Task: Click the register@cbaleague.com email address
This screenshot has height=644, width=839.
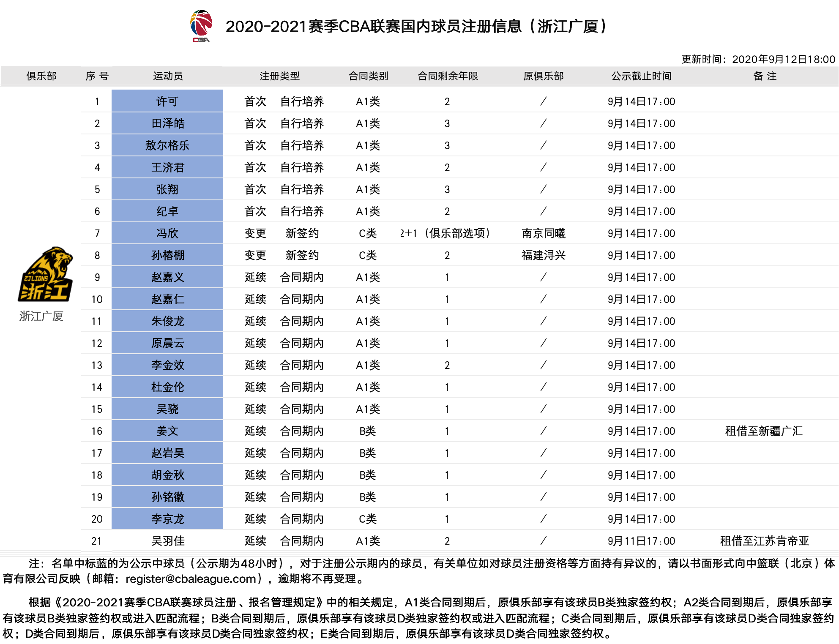Action: point(191,579)
